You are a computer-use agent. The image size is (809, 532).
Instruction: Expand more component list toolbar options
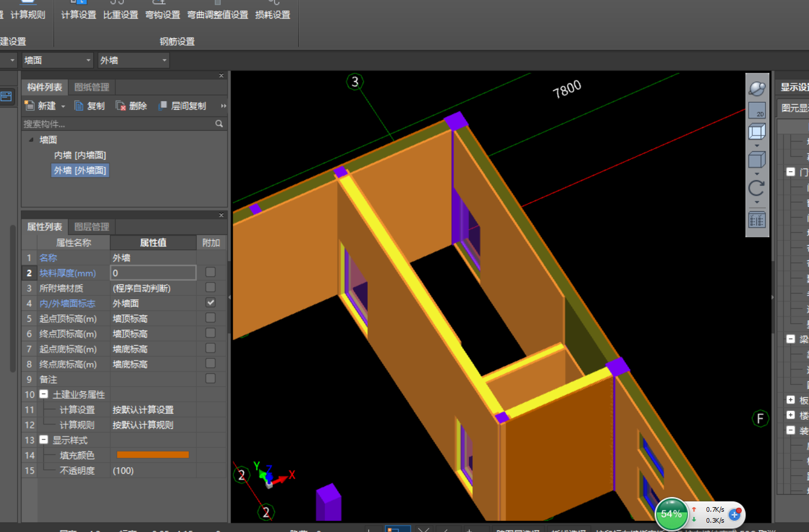pyautogui.click(x=224, y=106)
